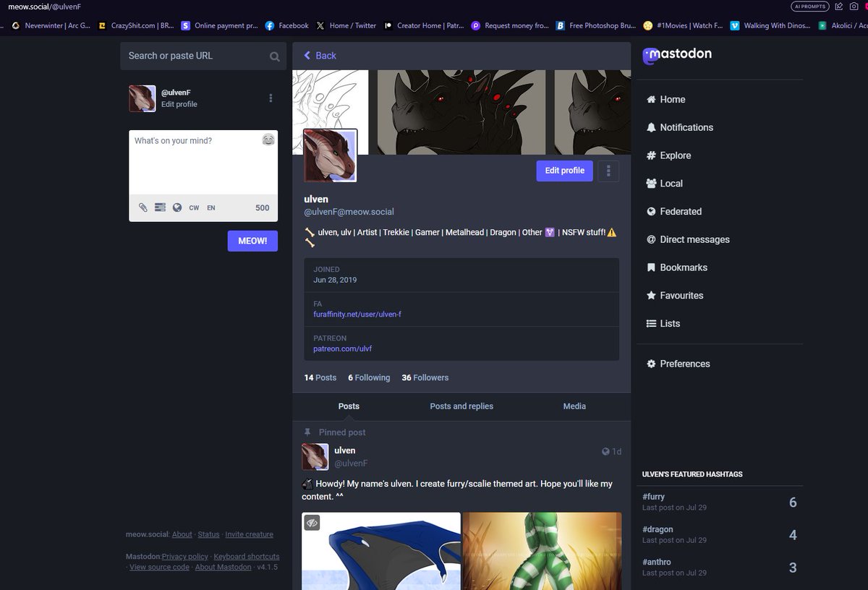Click the ulven avatar in pinned post
The width and height of the screenshot is (868, 590).
click(315, 457)
